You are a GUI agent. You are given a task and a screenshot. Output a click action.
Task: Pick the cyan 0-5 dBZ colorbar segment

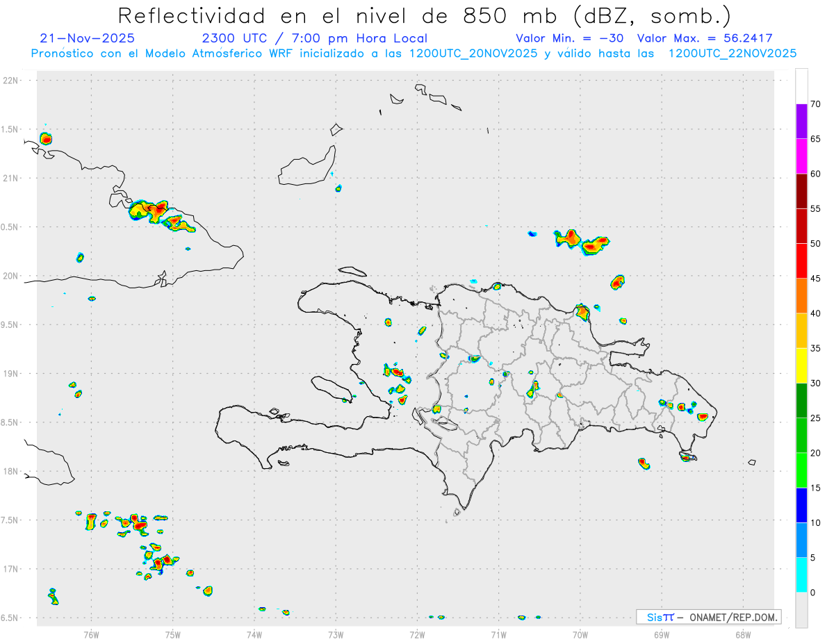tap(801, 575)
